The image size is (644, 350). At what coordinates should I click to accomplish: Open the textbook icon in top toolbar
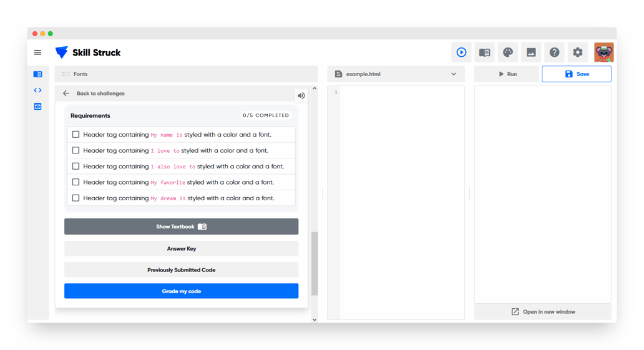click(x=484, y=52)
